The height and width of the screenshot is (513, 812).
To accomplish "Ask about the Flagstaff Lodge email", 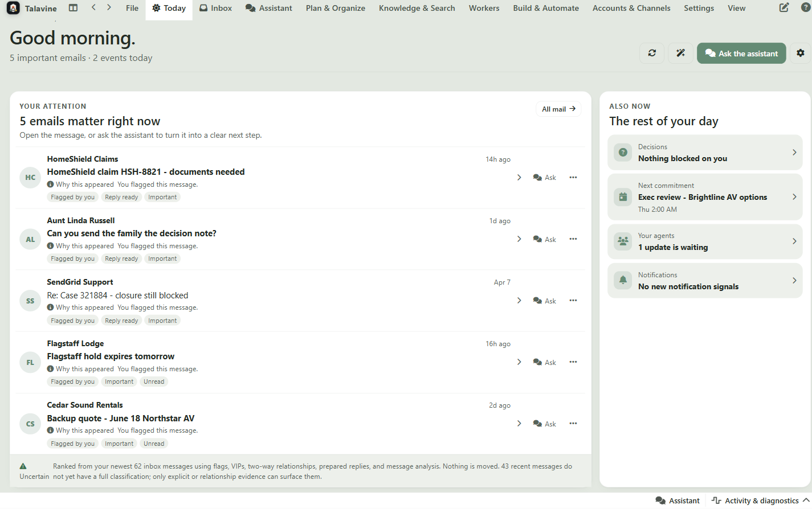I will click(x=545, y=362).
